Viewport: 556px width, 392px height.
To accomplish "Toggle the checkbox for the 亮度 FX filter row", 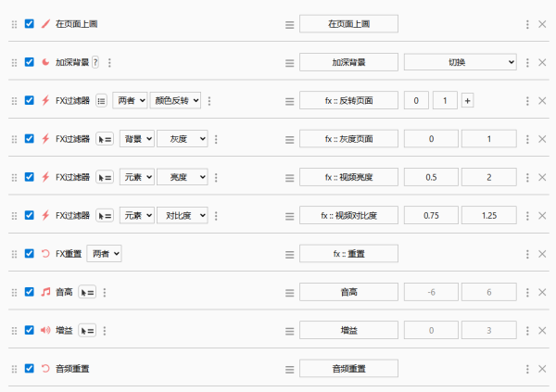I will pyautogui.click(x=29, y=177).
